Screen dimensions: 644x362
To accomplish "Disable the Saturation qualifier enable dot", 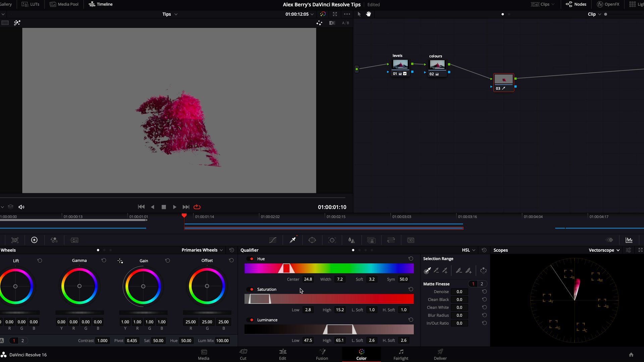I will (252, 289).
